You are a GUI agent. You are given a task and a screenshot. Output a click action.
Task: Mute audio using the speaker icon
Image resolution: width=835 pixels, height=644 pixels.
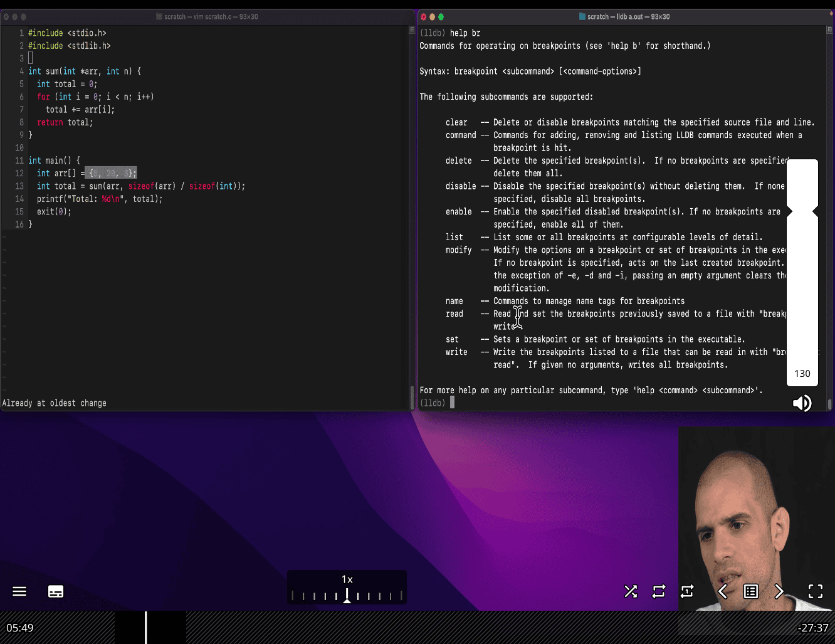(x=802, y=403)
